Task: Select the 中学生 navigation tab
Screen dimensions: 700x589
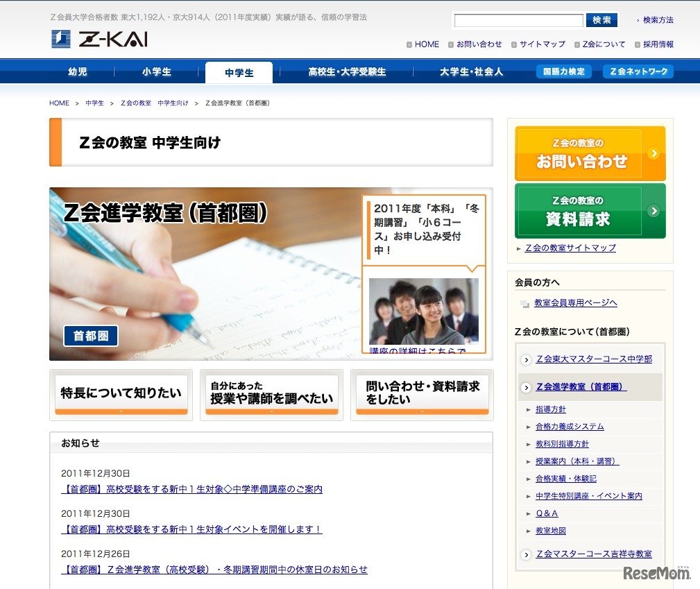Action: coord(239,72)
